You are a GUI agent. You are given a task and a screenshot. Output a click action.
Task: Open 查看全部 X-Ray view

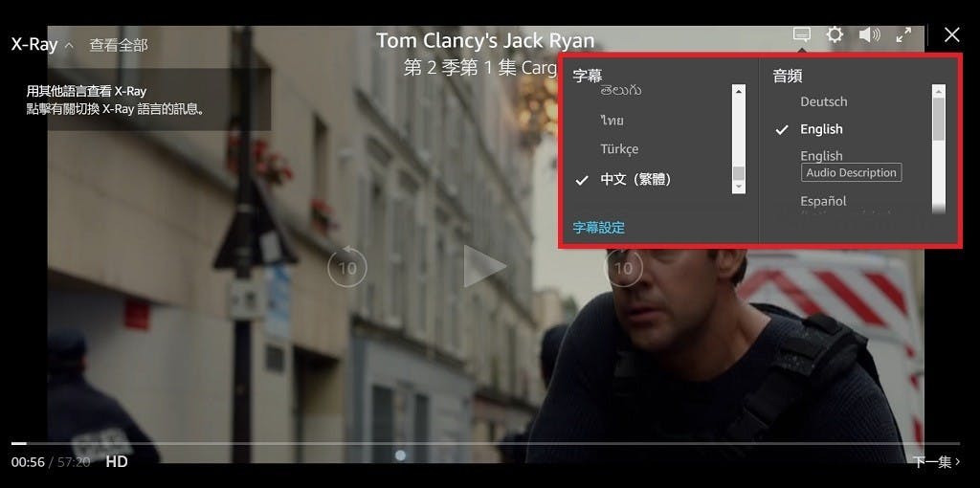[x=119, y=45]
